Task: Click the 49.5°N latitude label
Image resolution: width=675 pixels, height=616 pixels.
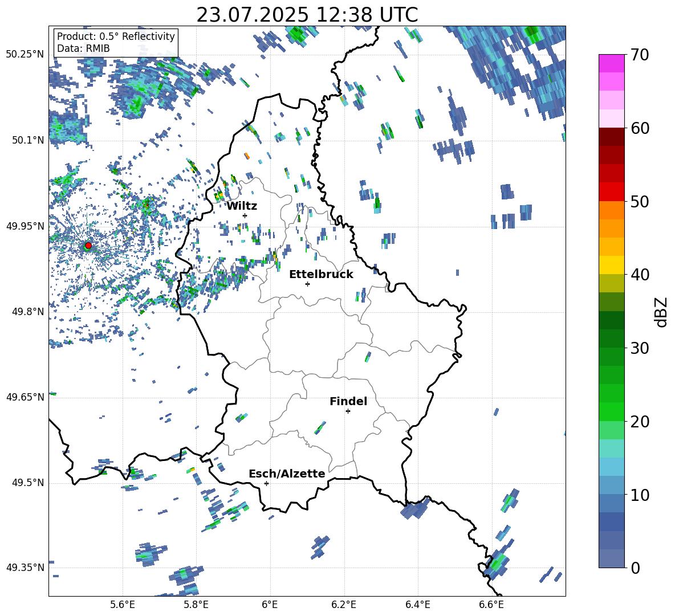Action: (x=27, y=483)
